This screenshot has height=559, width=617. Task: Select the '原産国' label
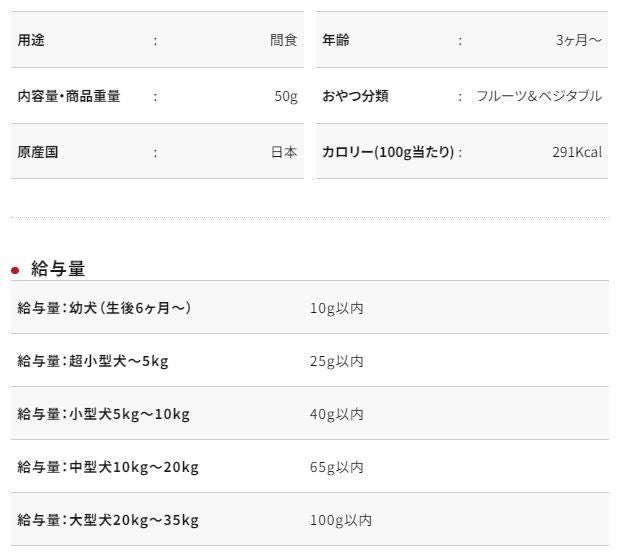38,152
